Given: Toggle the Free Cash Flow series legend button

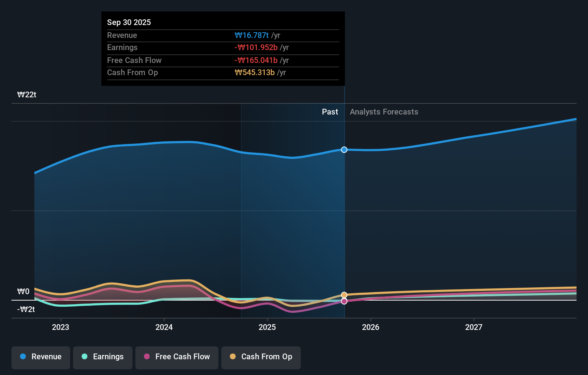Looking at the screenshot, I should pos(177,357).
